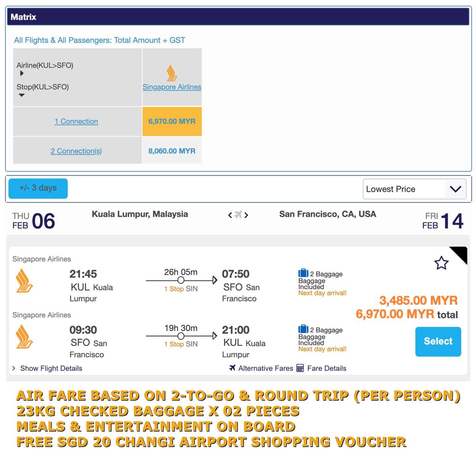Open Singapore Airlines link in matrix
476x455 pixels.
(172, 87)
